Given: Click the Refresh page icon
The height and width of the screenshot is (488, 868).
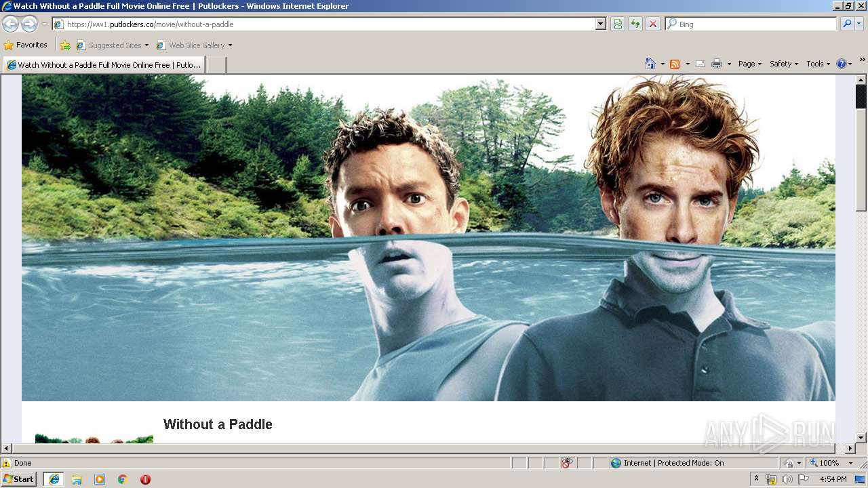Looking at the screenshot, I should pyautogui.click(x=635, y=24).
